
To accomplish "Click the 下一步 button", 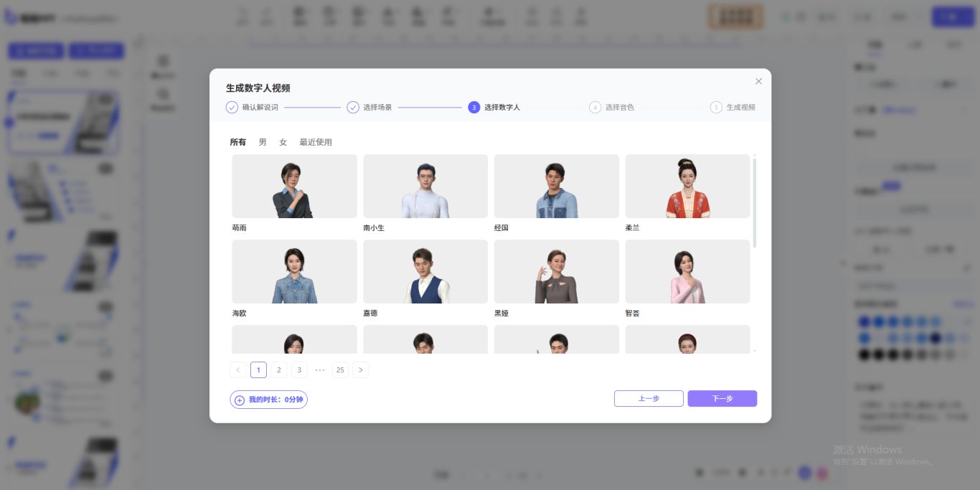I will tap(722, 398).
